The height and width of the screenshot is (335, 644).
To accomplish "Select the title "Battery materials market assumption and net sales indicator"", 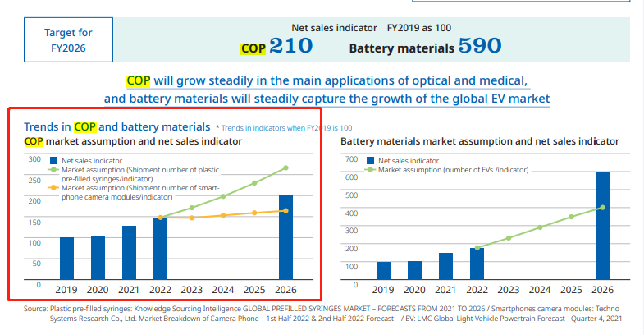I will click(480, 141).
